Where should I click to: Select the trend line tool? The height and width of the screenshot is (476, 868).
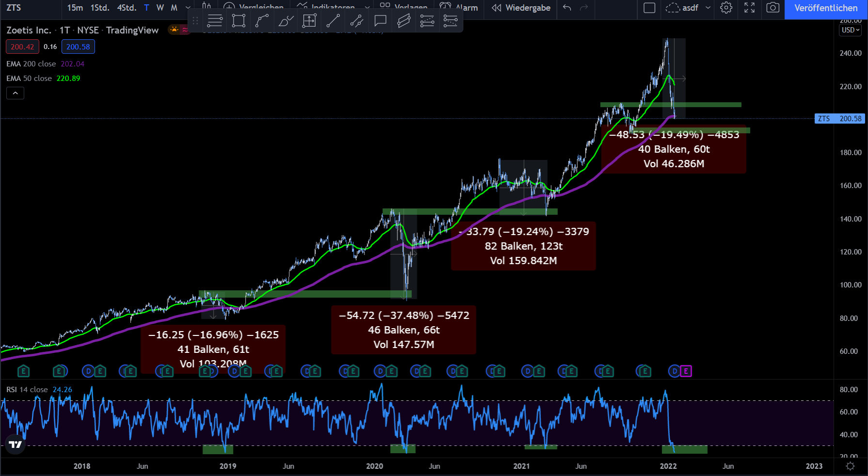coord(333,21)
